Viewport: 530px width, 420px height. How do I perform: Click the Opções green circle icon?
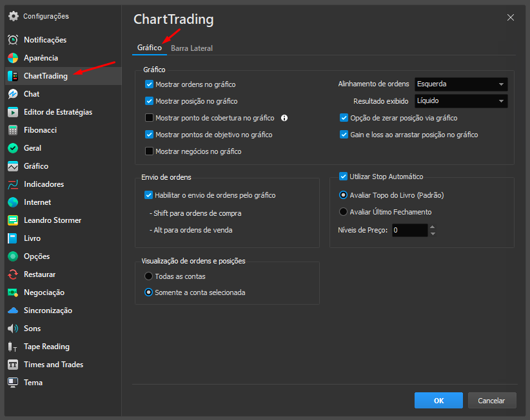click(13, 256)
